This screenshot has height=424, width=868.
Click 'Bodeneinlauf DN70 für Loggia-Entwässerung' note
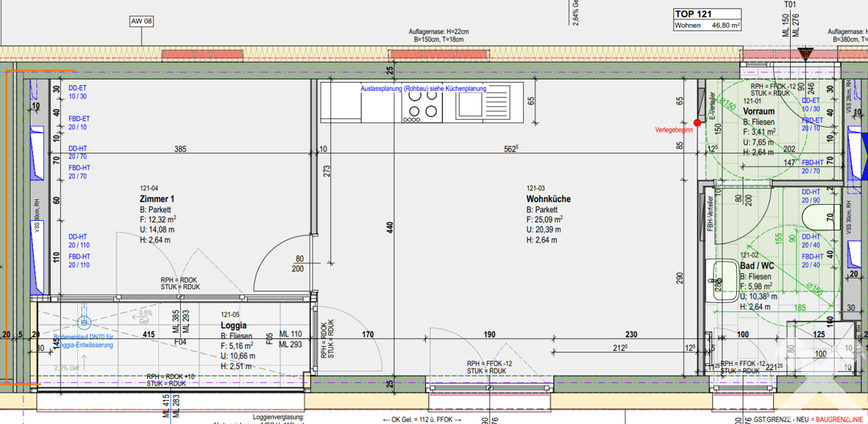[84, 341]
